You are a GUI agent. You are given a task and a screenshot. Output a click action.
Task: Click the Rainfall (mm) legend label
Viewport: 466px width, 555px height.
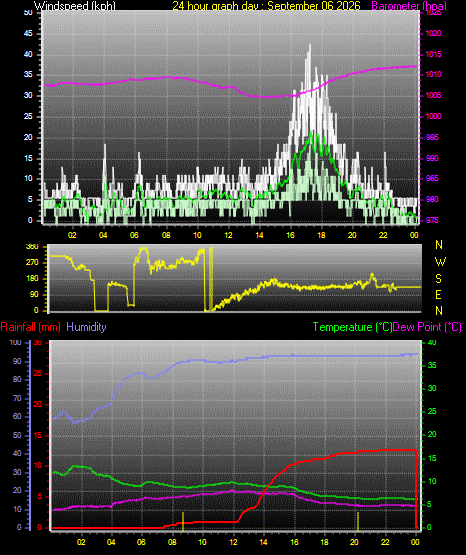30,327
